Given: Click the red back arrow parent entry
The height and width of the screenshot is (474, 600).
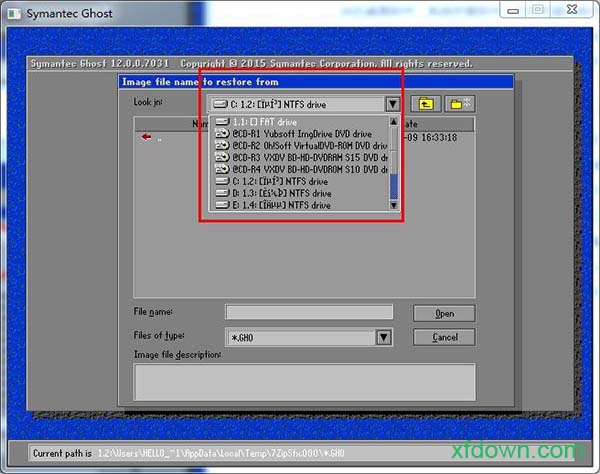Looking at the screenshot, I should point(147,138).
